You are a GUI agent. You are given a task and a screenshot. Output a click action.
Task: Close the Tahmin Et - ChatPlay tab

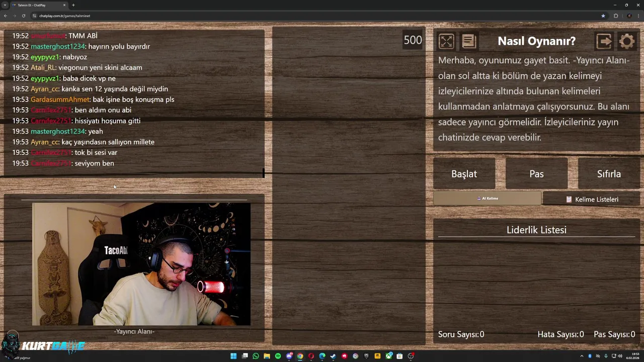point(64,5)
